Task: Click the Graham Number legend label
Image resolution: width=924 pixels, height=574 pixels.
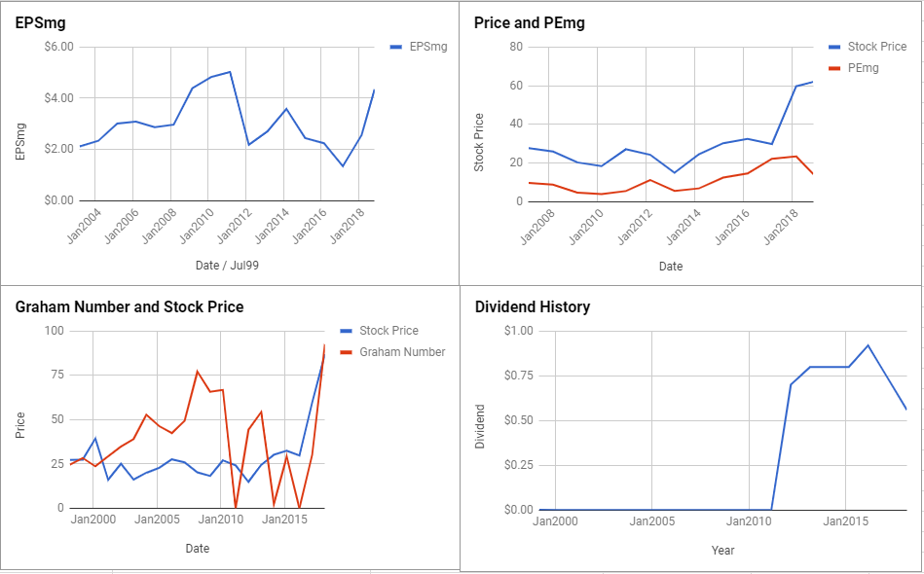Action: pos(402,352)
